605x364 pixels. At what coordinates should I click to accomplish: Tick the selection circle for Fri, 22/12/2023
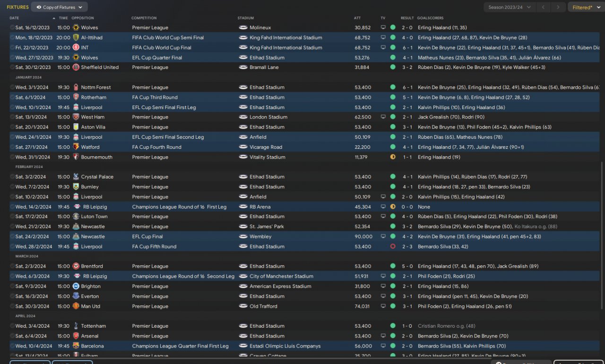point(12,48)
